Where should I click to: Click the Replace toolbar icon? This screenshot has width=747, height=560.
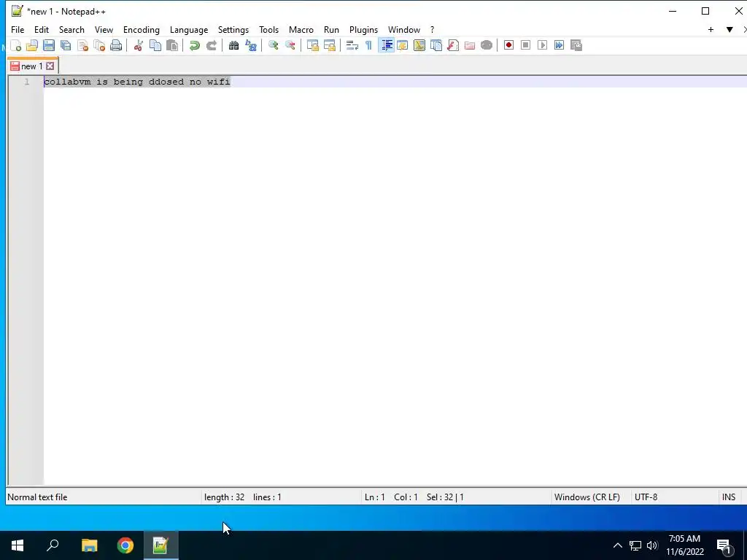(x=251, y=45)
